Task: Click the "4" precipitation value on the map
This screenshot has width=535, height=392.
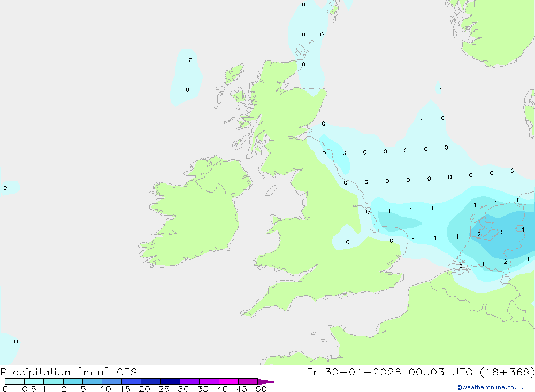Action: pyautogui.click(x=523, y=229)
